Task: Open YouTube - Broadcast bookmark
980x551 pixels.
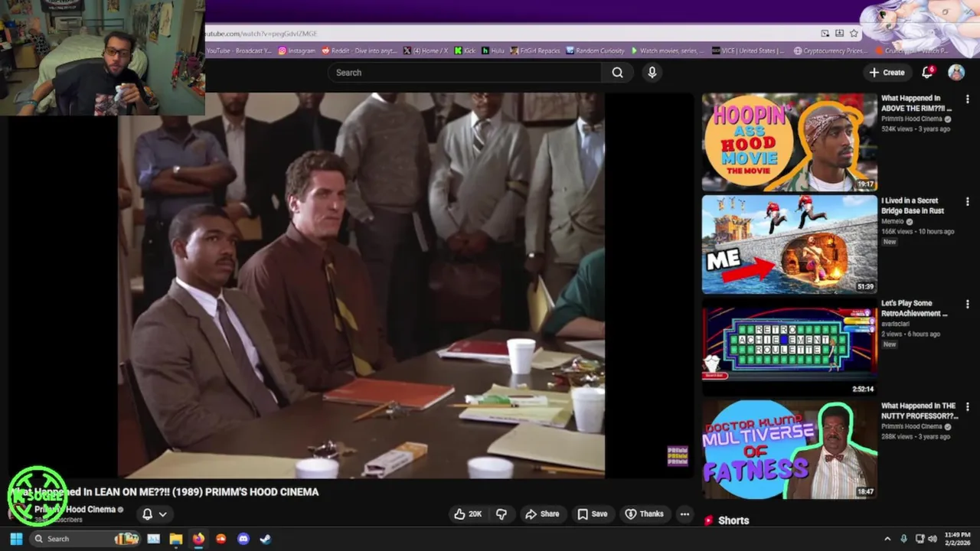Action: pyautogui.click(x=239, y=51)
